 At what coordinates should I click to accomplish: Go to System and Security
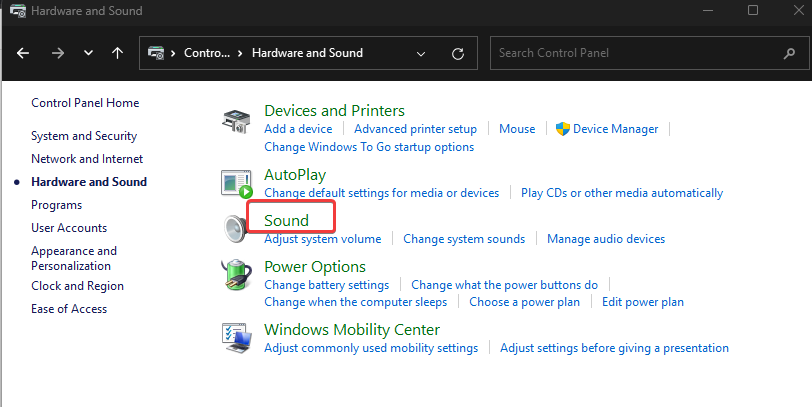pyautogui.click(x=84, y=136)
